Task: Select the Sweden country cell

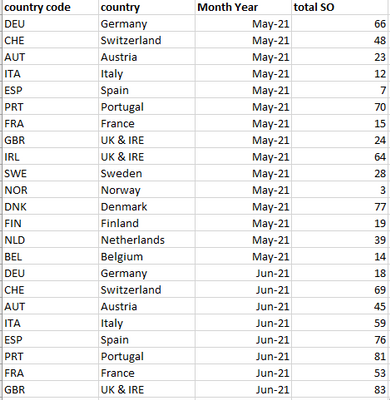Action: click(x=147, y=173)
